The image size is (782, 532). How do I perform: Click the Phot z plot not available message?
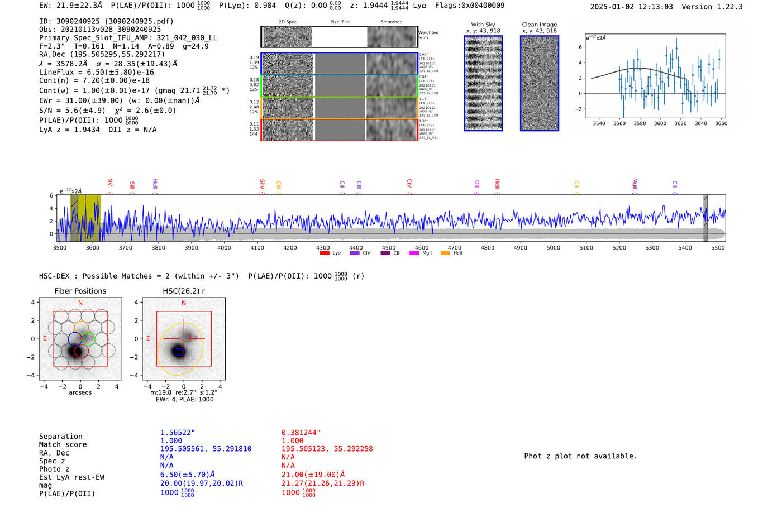[580, 456]
